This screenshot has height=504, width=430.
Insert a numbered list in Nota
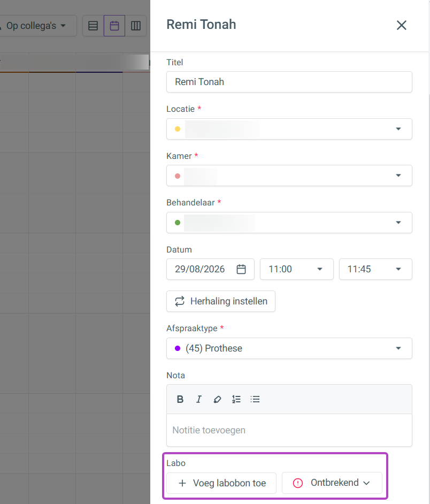(x=236, y=399)
